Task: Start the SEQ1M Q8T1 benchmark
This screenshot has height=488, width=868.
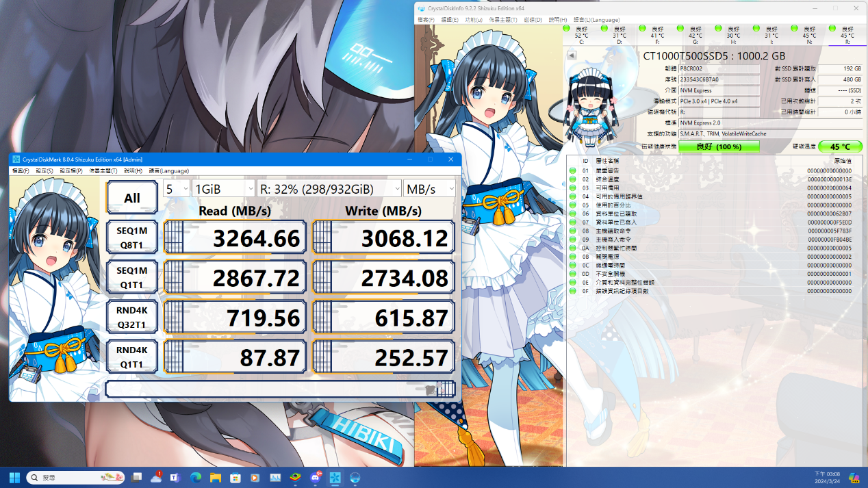Action: [x=132, y=237]
